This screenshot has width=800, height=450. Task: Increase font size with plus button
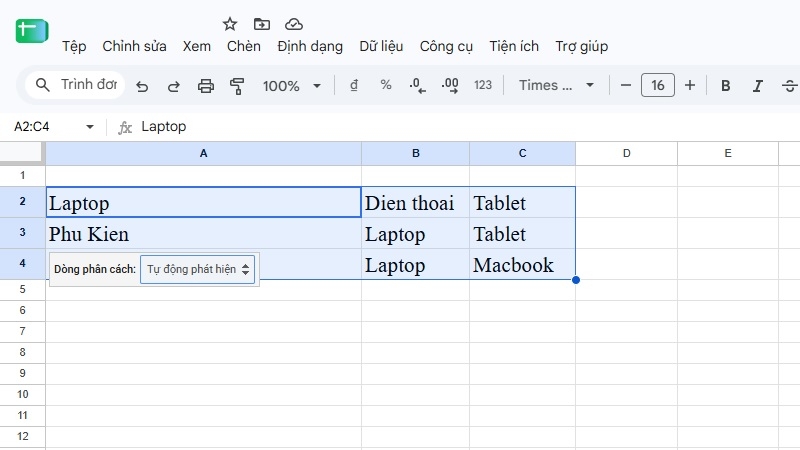tap(690, 85)
